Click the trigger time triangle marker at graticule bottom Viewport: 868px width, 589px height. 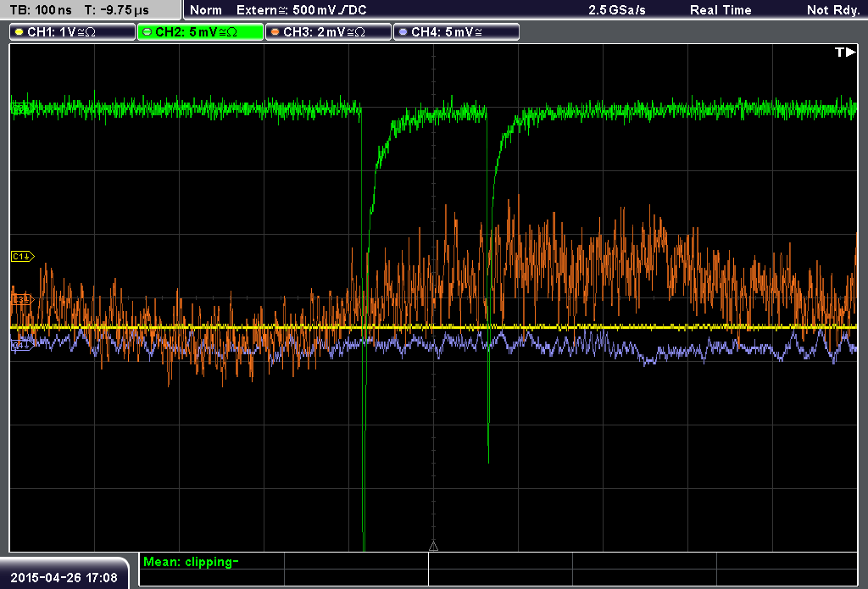[433, 546]
